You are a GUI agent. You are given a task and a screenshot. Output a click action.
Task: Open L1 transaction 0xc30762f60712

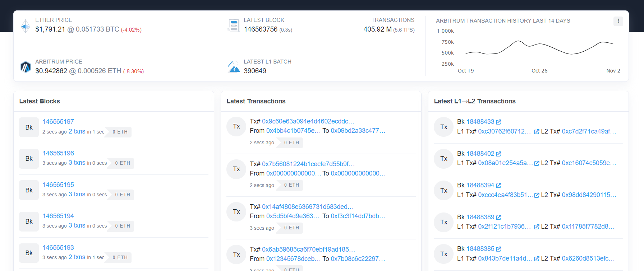pos(505,131)
